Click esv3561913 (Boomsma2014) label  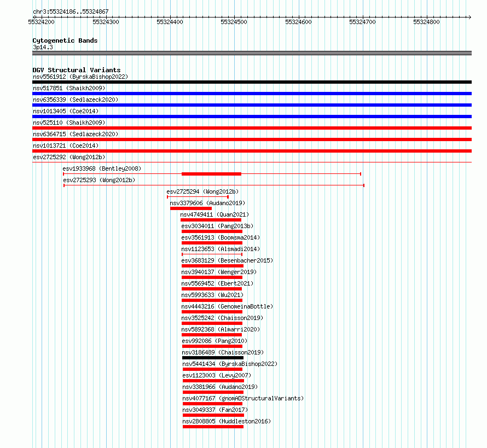tap(221, 237)
